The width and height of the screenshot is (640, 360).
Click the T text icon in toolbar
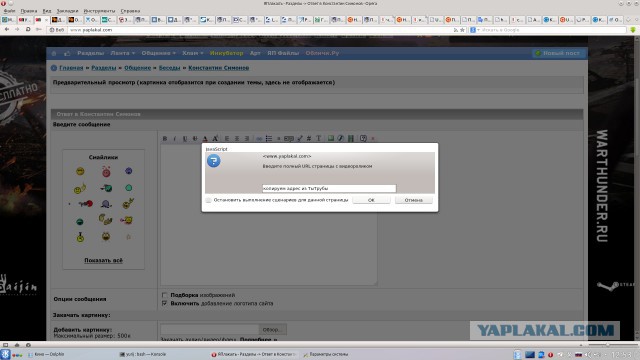click(x=319, y=138)
